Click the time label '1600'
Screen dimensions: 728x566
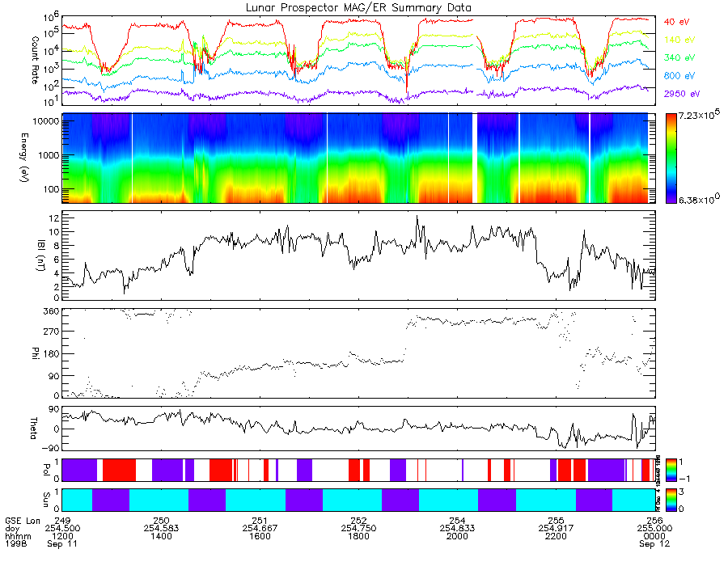click(260, 536)
